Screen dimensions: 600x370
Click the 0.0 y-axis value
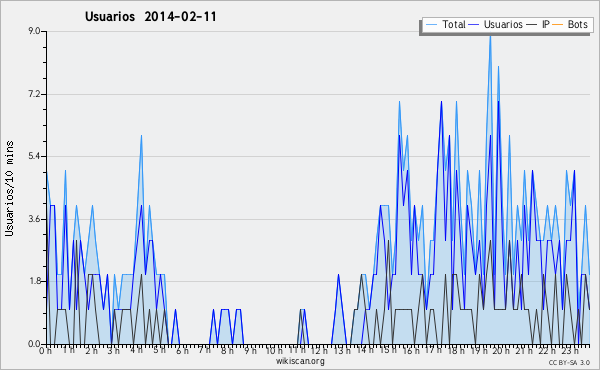pyautogui.click(x=34, y=344)
